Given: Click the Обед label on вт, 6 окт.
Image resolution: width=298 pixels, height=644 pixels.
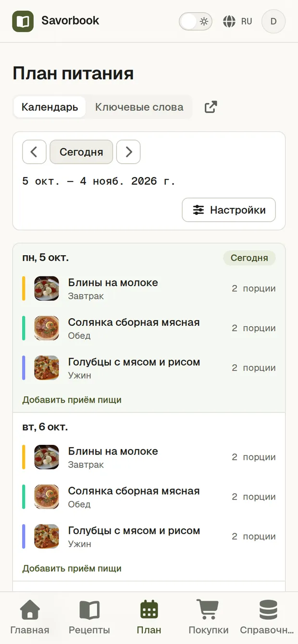Looking at the screenshot, I should [x=79, y=504].
